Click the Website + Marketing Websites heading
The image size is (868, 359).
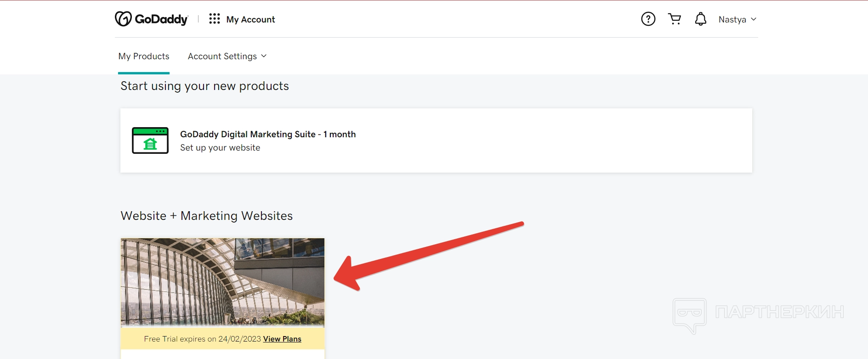207,216
